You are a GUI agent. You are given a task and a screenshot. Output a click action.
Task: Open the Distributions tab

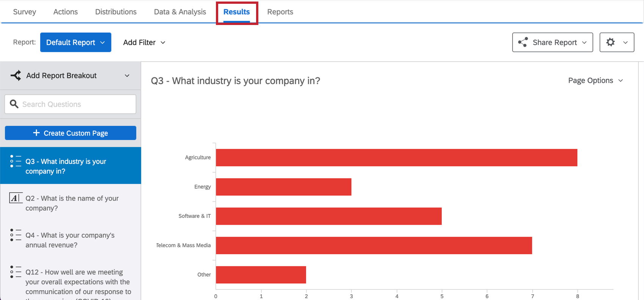(x=116, y=12)
